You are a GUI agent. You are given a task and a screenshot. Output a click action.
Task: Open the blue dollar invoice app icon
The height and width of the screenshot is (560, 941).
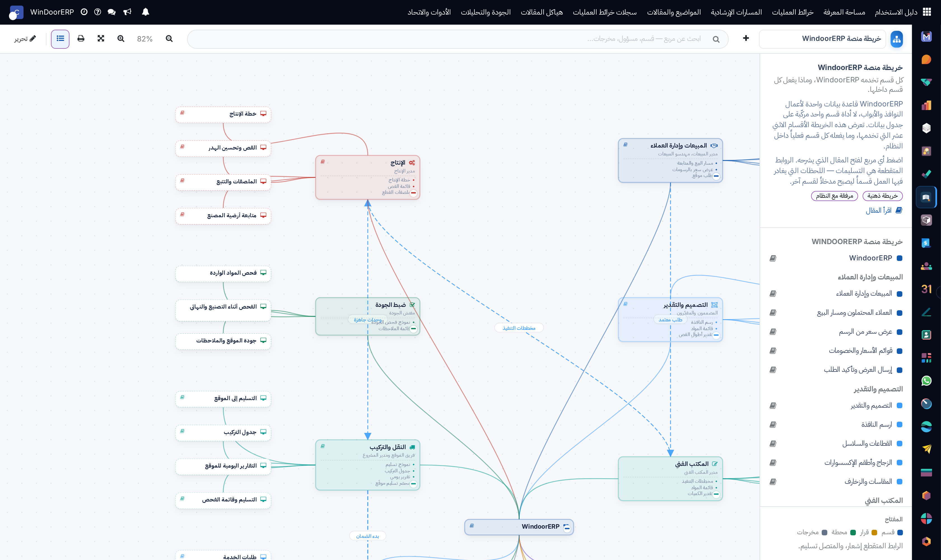pyautogui.click(x=926, y=243)
